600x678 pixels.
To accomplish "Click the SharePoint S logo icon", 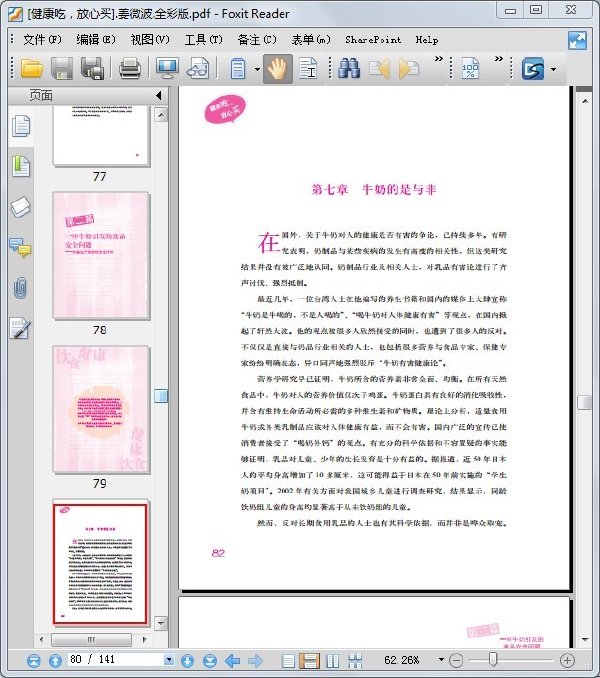I will coord(533,69).
